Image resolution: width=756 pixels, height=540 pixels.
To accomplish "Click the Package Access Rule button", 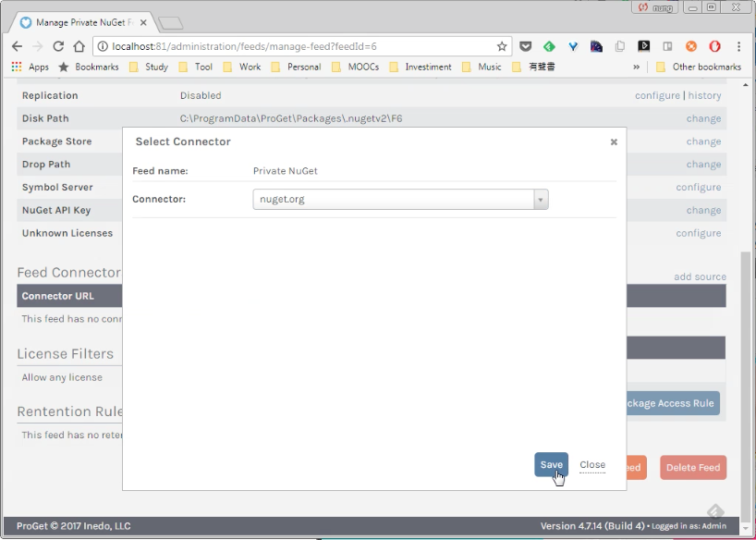I will pos(673,403).
